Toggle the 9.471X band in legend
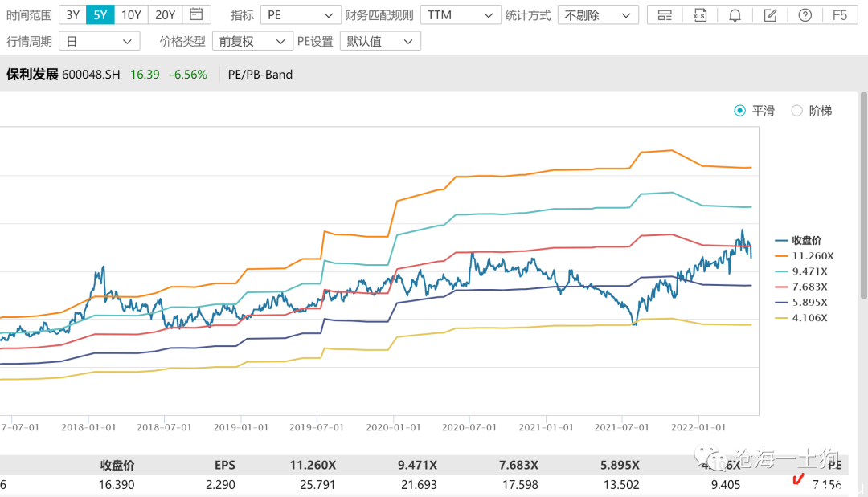This screenshot has width=868, height=497. click(x=801, y=271)
